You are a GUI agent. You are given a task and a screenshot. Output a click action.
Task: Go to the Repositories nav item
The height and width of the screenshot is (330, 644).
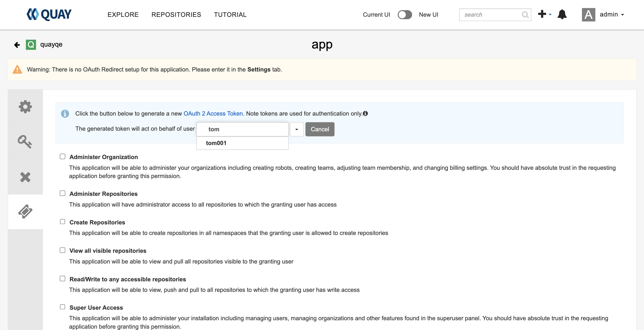[176, 15]
